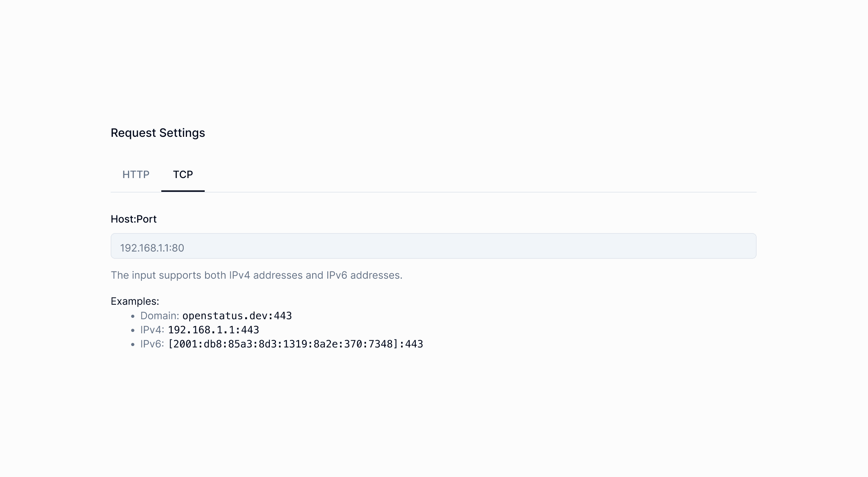
Task: Click the IPv6: example label
Action: pyautogui.click(x=152, y=344)
